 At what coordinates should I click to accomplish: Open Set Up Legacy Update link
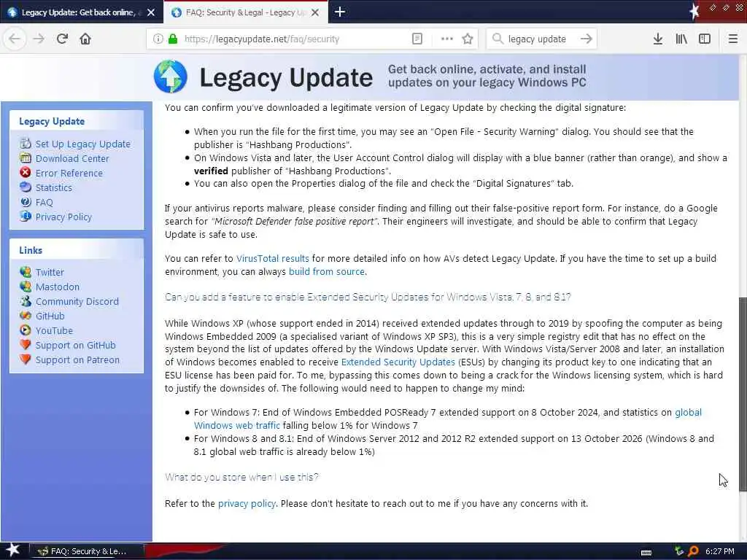[82, 144]
